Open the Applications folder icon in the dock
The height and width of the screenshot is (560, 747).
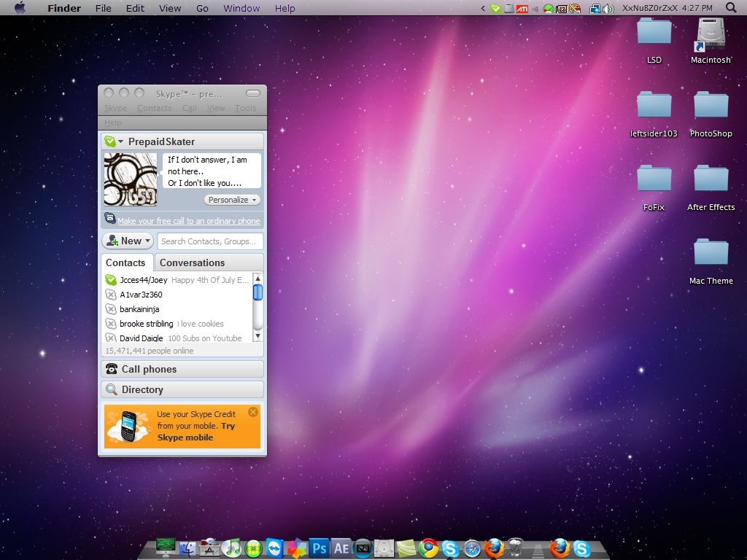click(x=209, y=548)
